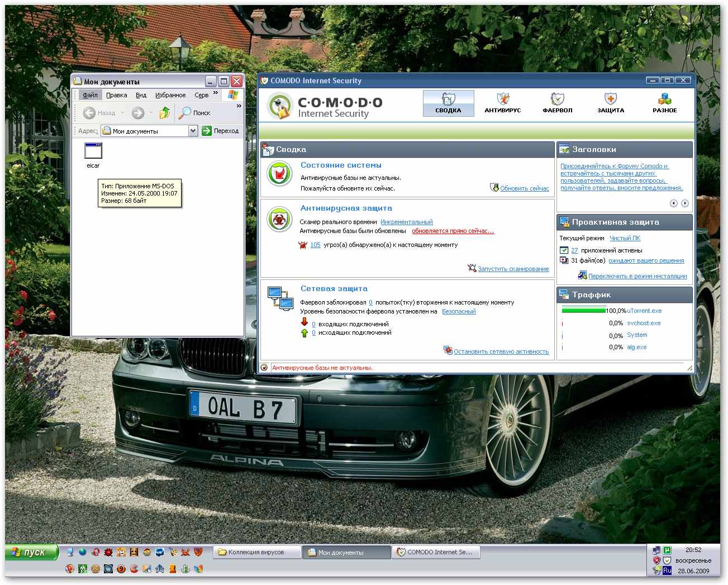Click the uTorrent.exe traffic bar
Viewport: 728px width, 585px height.
[x=583, y=311]
